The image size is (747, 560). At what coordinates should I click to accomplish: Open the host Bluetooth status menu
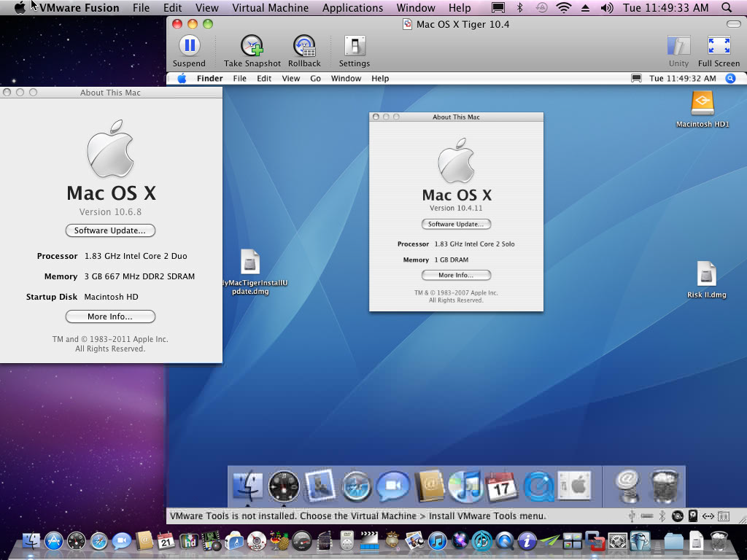(x=519, y=7)
